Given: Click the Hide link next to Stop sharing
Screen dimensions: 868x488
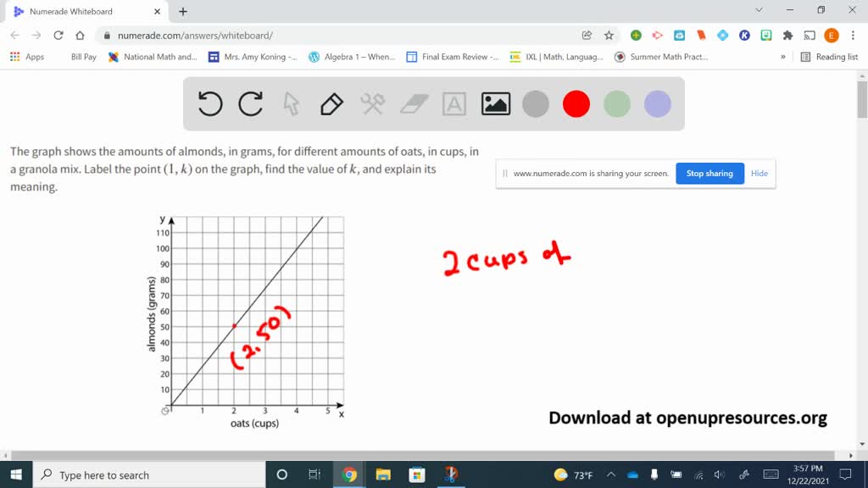Looking at the screenshot, I should tap(759, 173).
